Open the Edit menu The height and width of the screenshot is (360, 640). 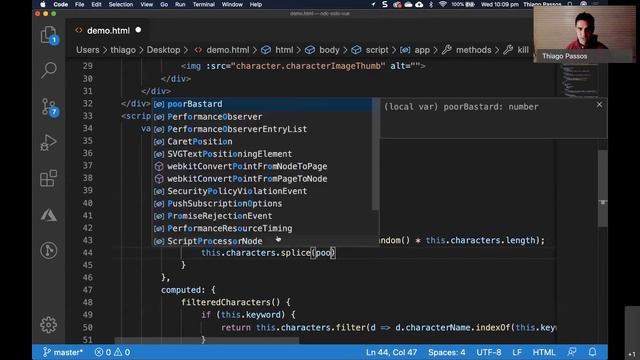(96, 4)
